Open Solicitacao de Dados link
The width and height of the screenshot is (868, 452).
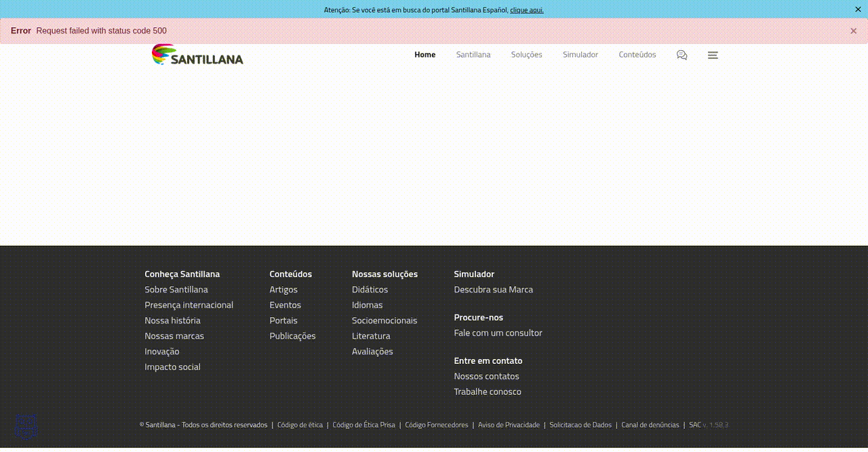tap(580, 425)
